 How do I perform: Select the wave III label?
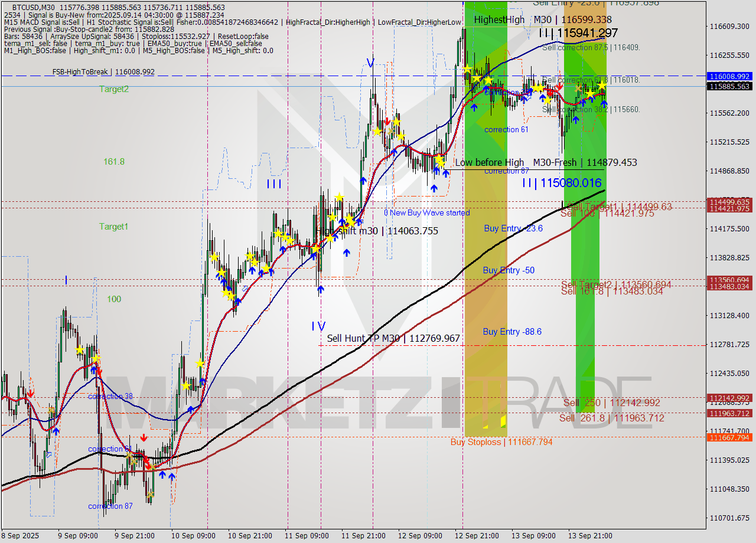(273, 184)
